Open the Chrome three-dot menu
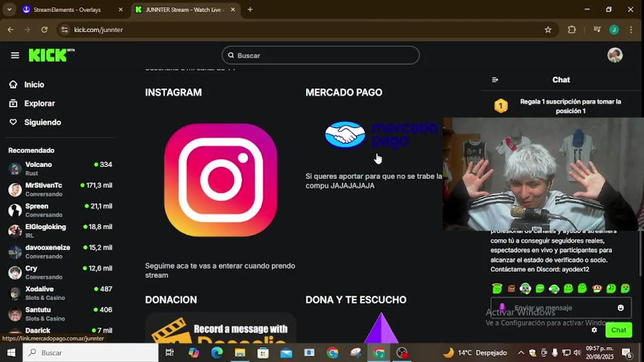 pos(631,30)
